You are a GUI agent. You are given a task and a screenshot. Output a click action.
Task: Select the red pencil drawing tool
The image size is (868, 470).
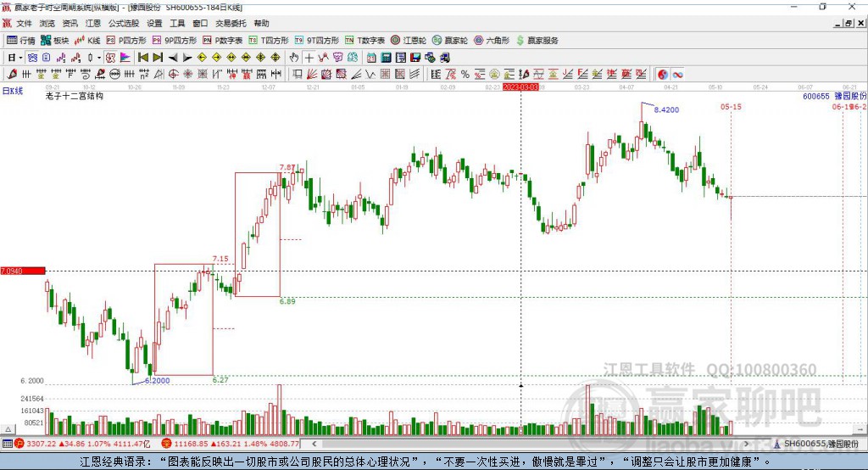[x=12, y=75]
